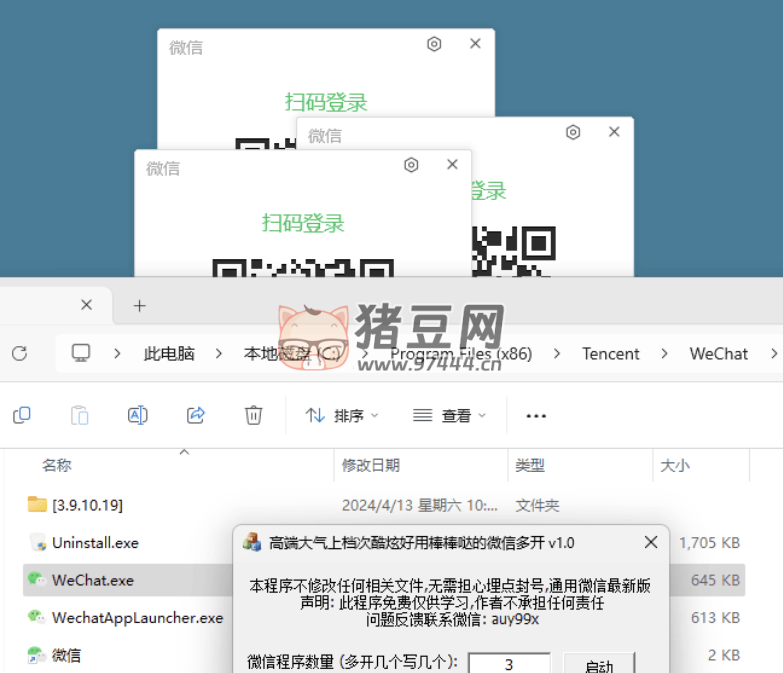Sort by 修改日期 column header
Image resolution: width=783 pixels, height=673 pixels.
click(x=371, y=465)
